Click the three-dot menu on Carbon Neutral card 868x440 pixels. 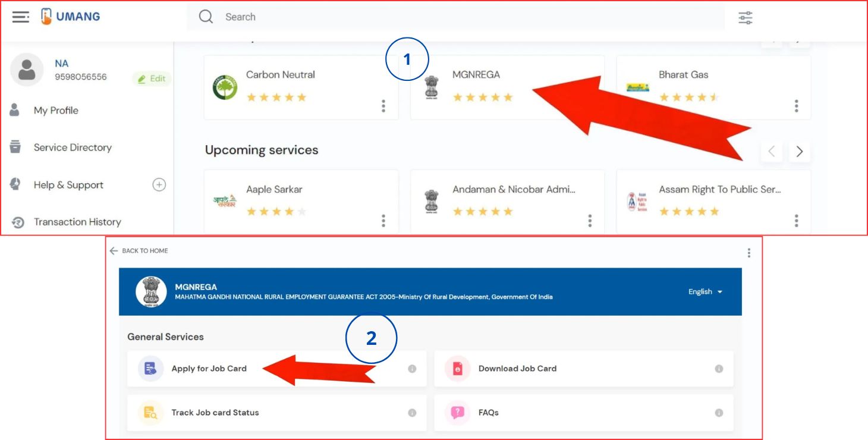point(383,106)
